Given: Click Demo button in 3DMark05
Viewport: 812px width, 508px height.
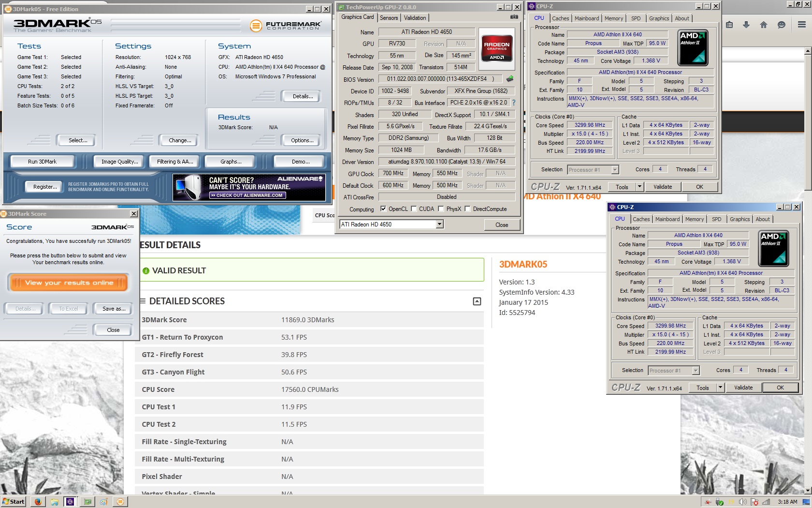Looking at the screenshot, I should tap(300, 162).
